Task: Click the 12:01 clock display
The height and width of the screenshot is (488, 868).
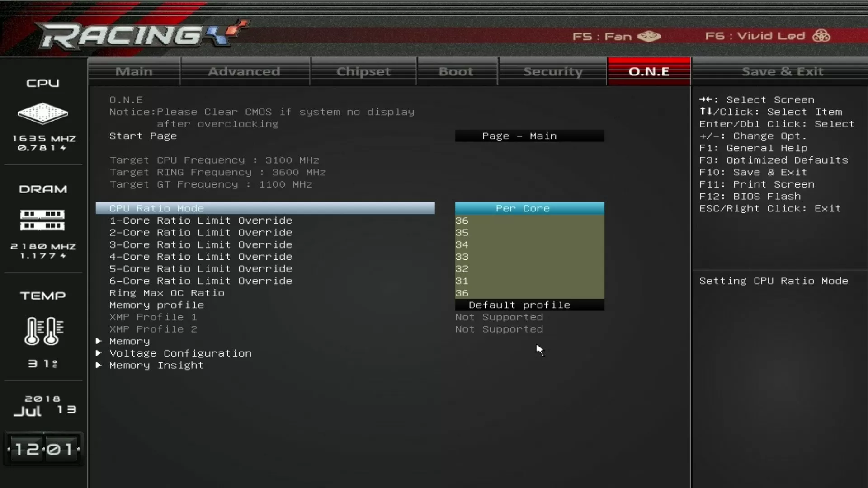Action: (44, 449)
